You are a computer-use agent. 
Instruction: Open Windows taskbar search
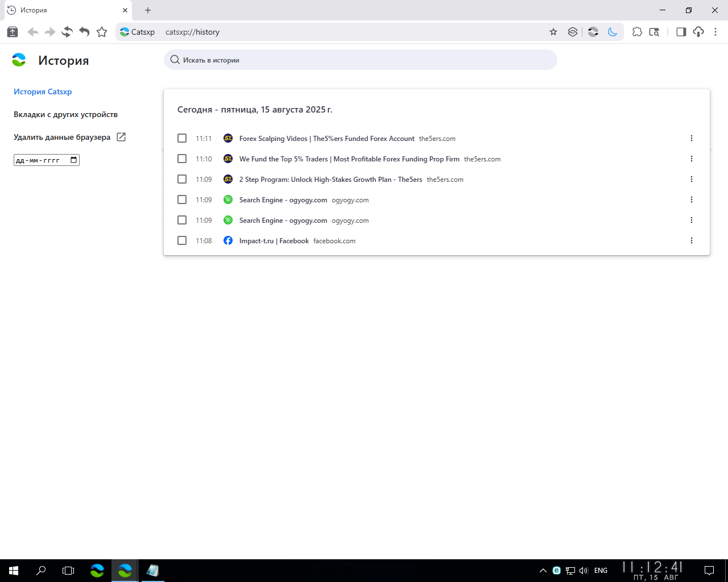[41, 571]
